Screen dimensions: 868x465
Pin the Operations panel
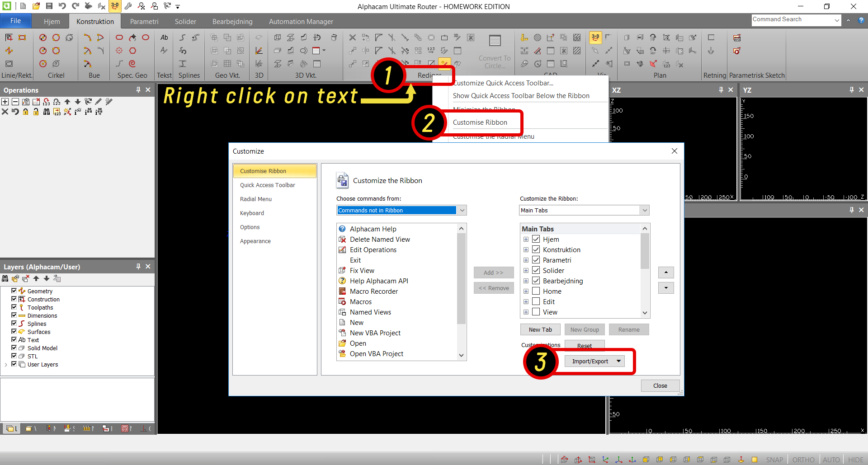point(138,90)
